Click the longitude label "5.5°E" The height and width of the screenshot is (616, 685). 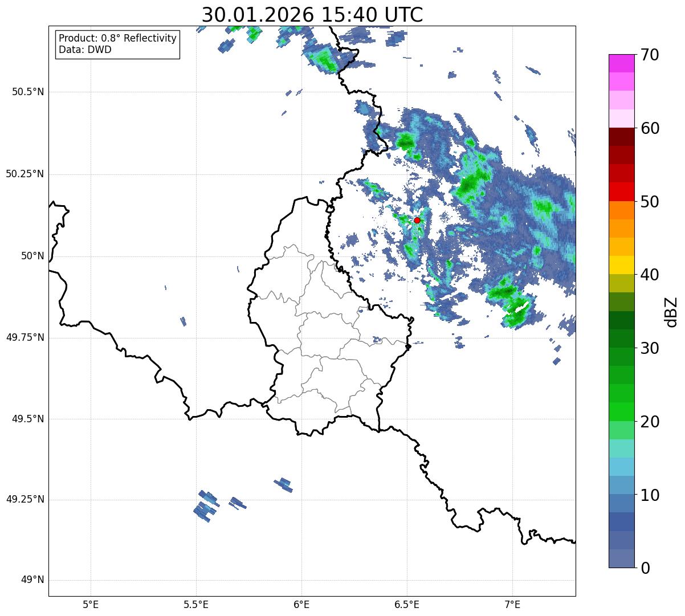click(196, 604)
